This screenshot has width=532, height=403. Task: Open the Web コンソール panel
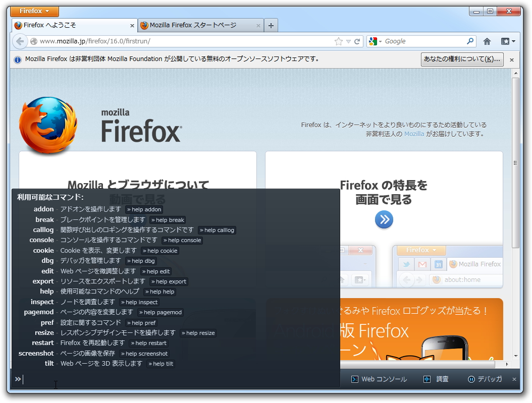[x=373, y=379]
